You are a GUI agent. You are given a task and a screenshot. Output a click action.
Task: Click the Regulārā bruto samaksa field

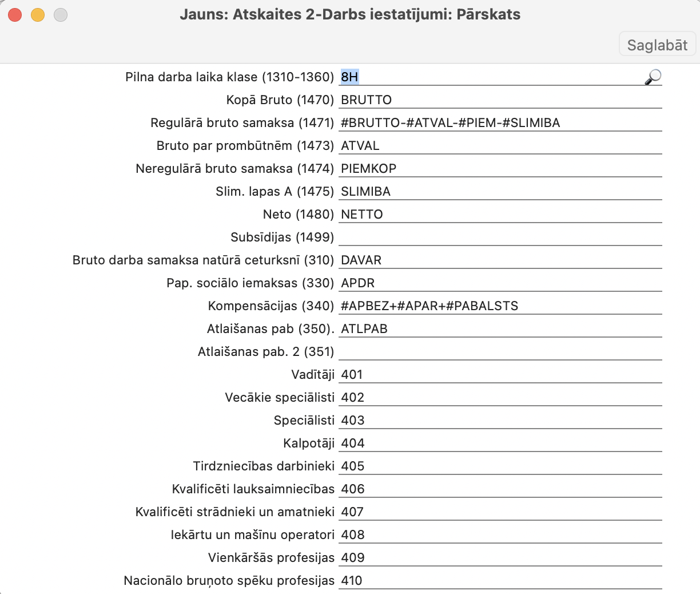tap(500, 122)
